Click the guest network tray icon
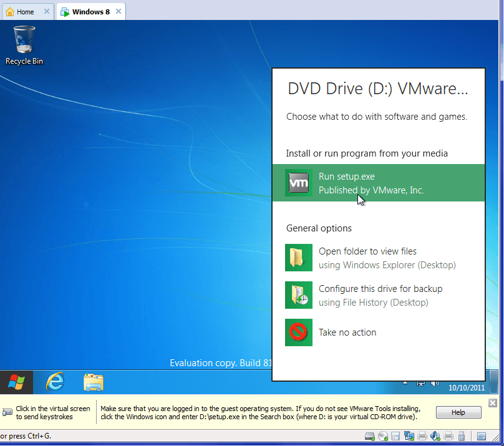This screenshot has height=446, width=504. (421, 383)
